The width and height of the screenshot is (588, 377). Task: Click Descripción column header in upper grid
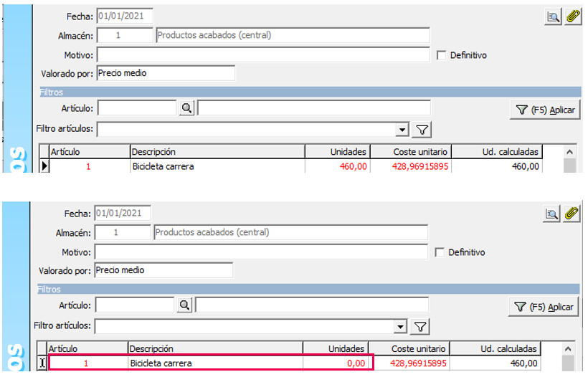tap(217, 152)
